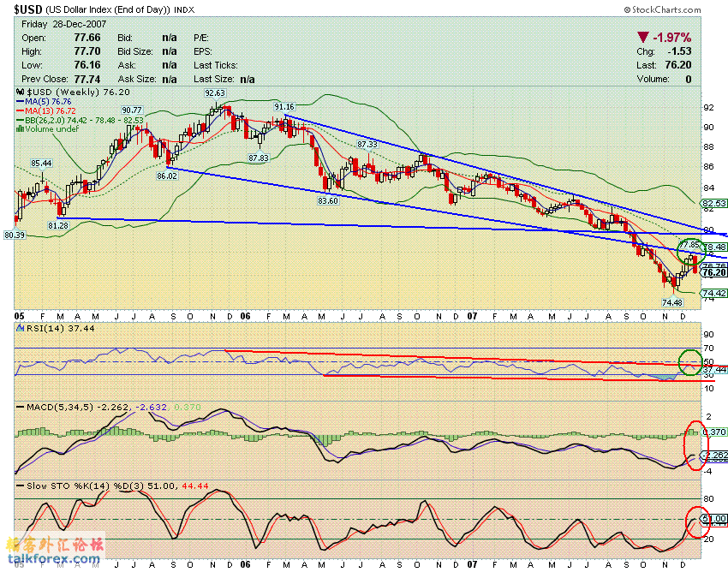Click the 0.370 axis tag in MACD panel
728x572 pixels.
(714, 432)
